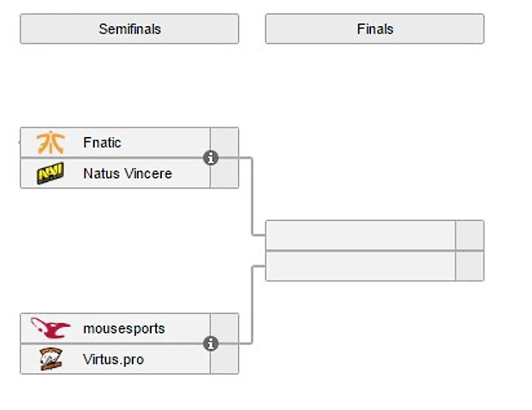This screenshot has height=410, width=532.
Task: Click Fnatic's empty score box
Action: 224,140
